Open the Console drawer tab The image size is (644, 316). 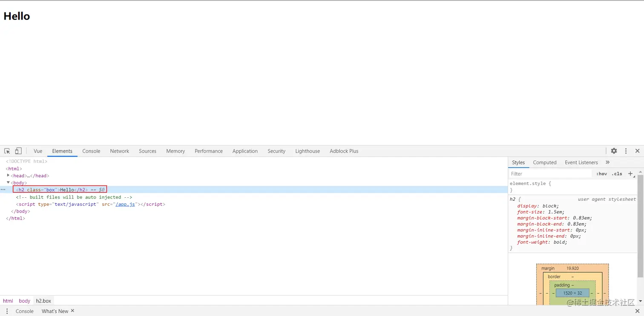point(24,311)
